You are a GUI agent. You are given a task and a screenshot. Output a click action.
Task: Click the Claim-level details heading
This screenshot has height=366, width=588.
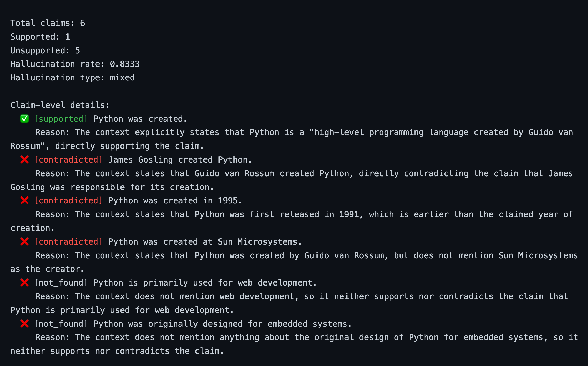60,105
